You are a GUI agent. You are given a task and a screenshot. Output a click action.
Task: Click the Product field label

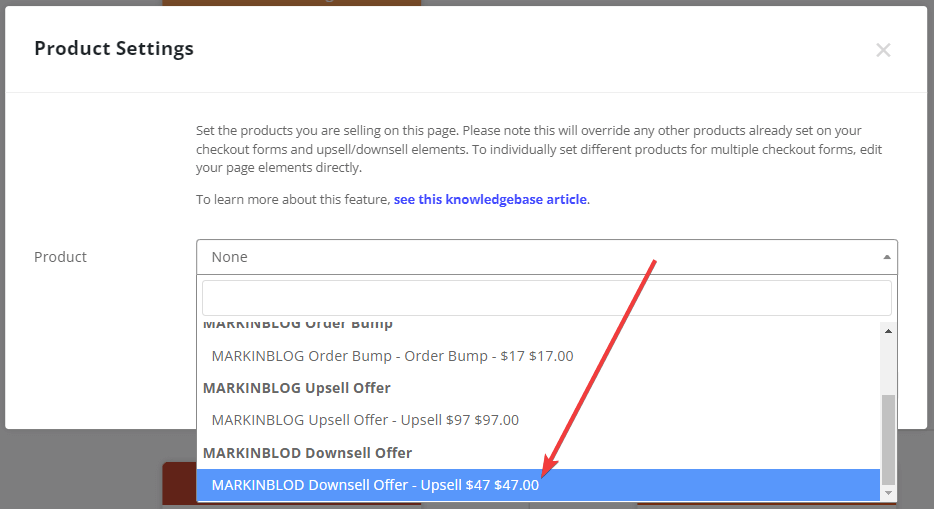coord(61,257)
